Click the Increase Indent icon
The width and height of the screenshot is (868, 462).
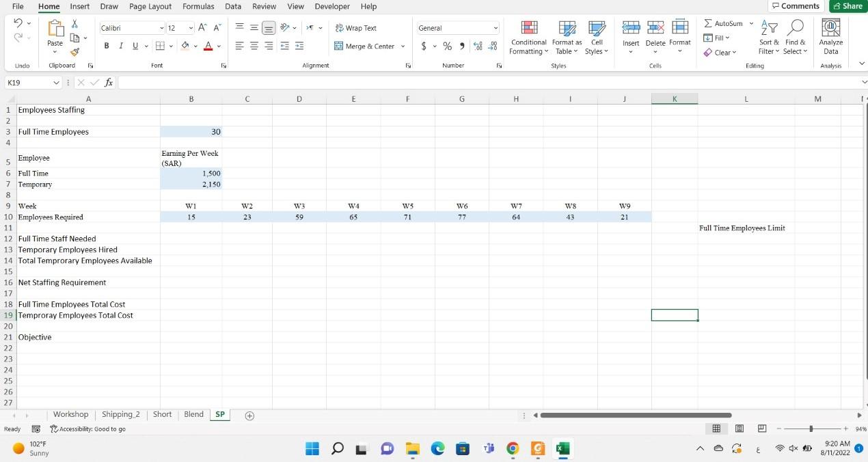coord(299,46)
